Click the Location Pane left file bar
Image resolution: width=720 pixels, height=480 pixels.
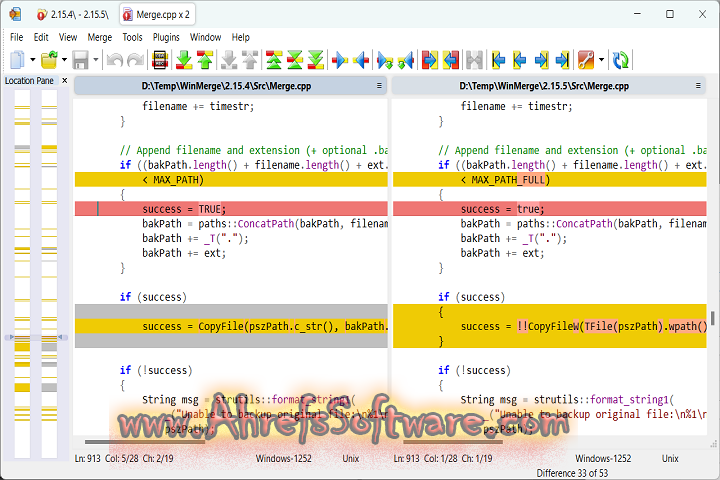pos(22,273)
